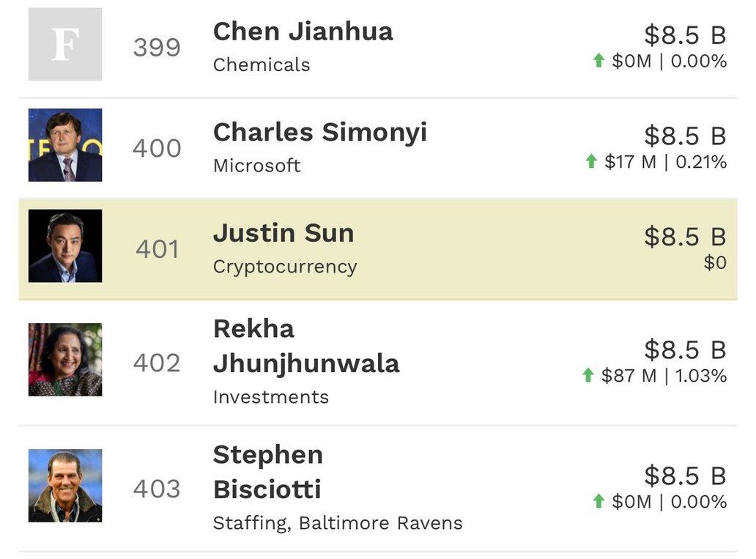Click the Forbes placeholder image for Chen Jianhua
The height and width of the screenshot is (559, 756).
[x=65, y=44]
